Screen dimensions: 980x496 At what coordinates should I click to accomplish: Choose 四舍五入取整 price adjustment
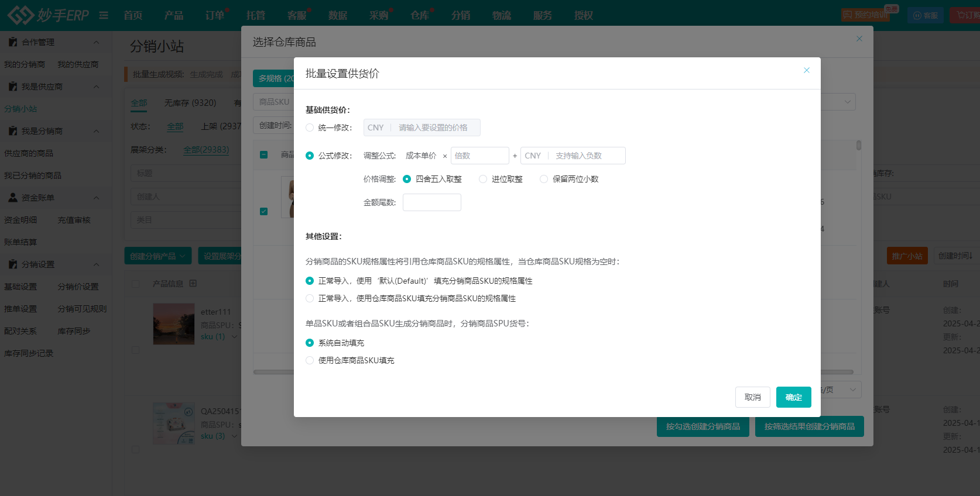[407, 179]
